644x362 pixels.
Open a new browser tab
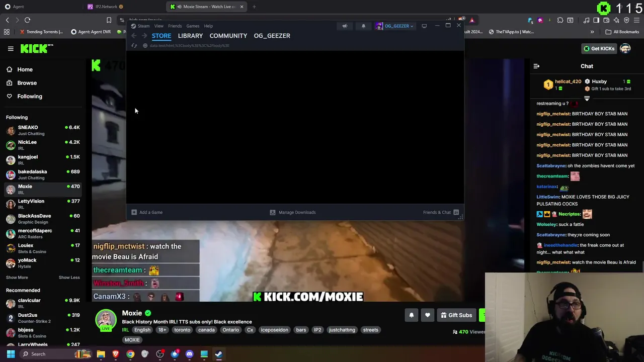[254, 7]
